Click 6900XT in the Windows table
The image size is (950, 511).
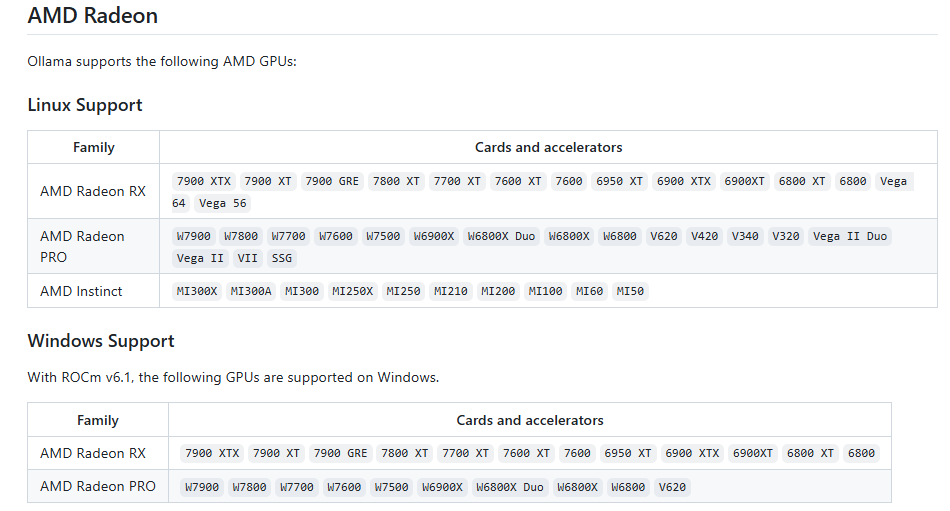click(752, 453)
